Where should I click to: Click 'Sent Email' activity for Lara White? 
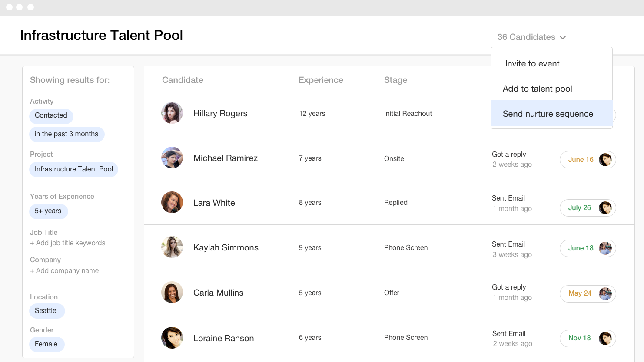pos(508,198)
